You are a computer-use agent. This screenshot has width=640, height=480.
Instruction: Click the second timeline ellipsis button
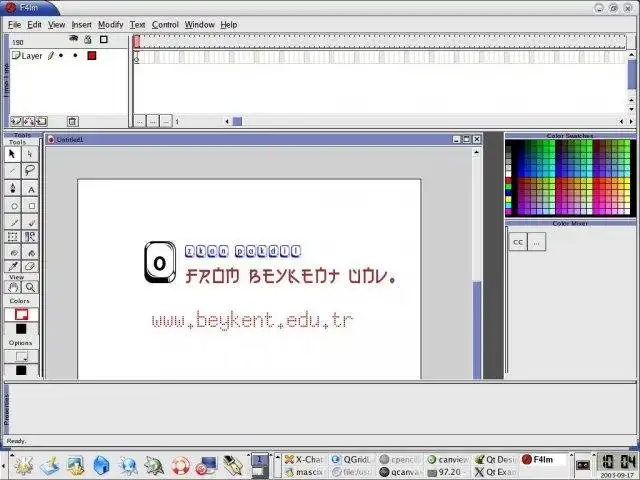[x=153, y=122]
